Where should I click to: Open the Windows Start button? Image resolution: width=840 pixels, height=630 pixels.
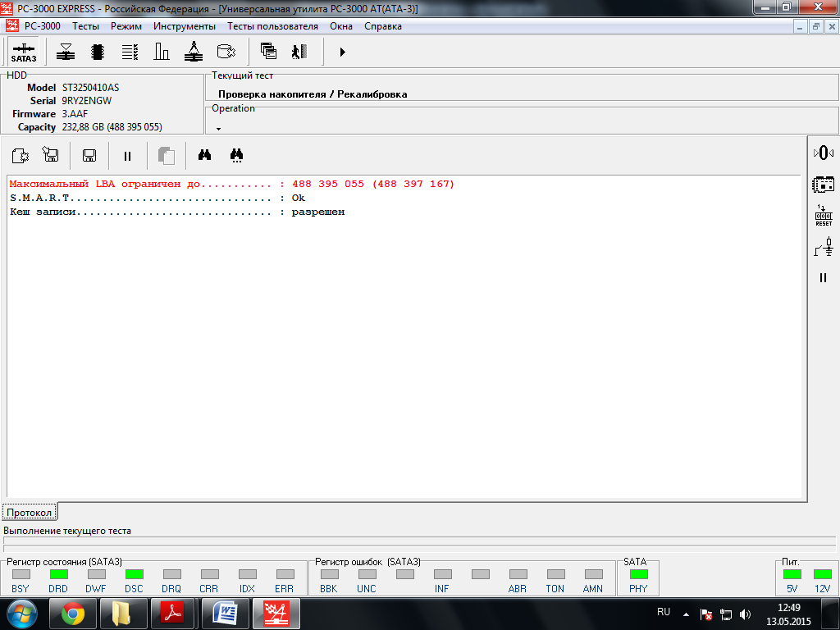[x=21, y=614]
